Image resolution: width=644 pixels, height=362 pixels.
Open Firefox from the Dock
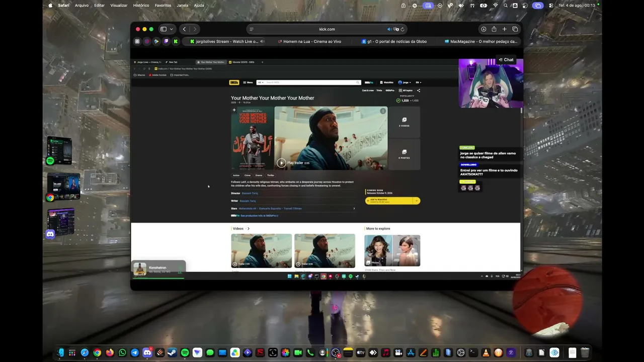pos(110,352)
